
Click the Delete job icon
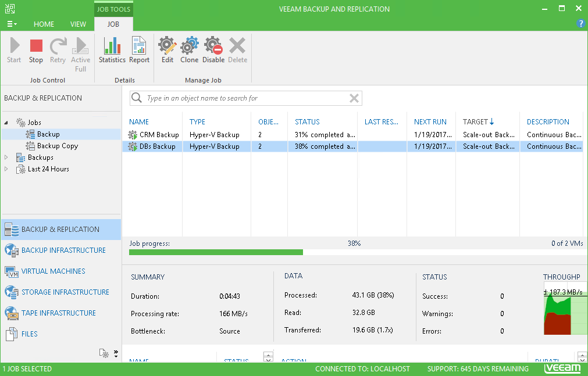tap(237, 50)
